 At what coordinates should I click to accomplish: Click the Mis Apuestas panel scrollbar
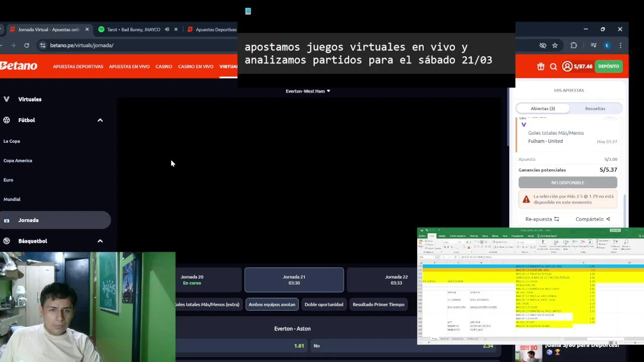click(x=625, y=211)
